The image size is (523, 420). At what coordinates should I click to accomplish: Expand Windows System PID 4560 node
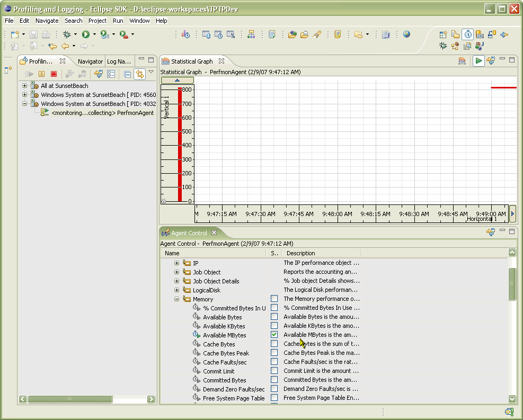click(x=25, y=95)
